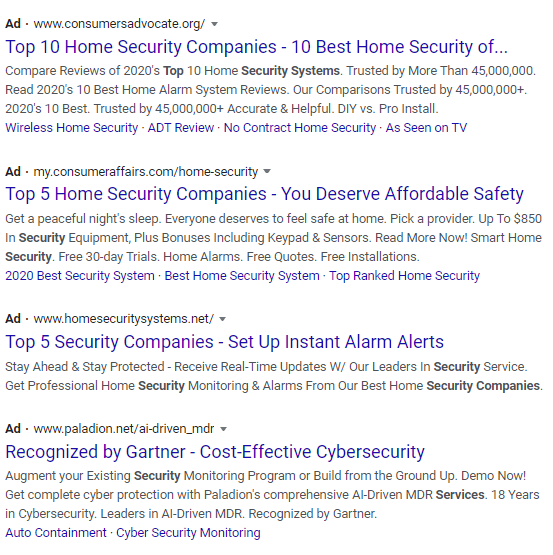Follow the Wireless Home Security sitelink

tap(72, 128)
